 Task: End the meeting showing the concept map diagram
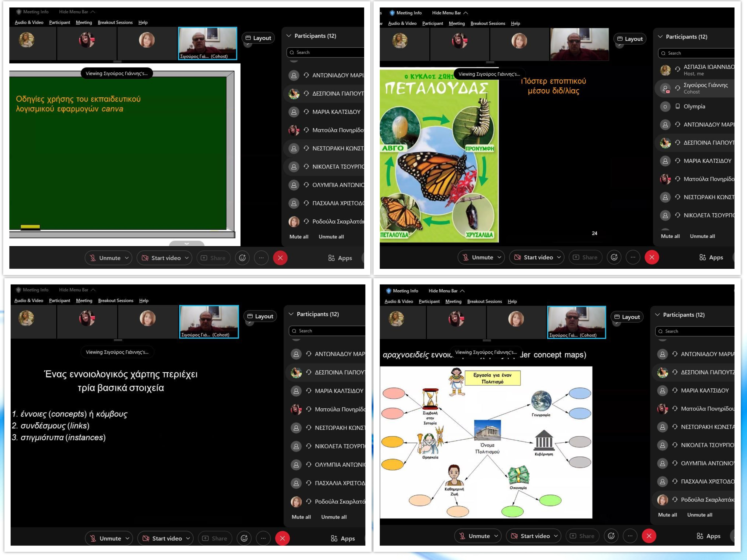649,536
